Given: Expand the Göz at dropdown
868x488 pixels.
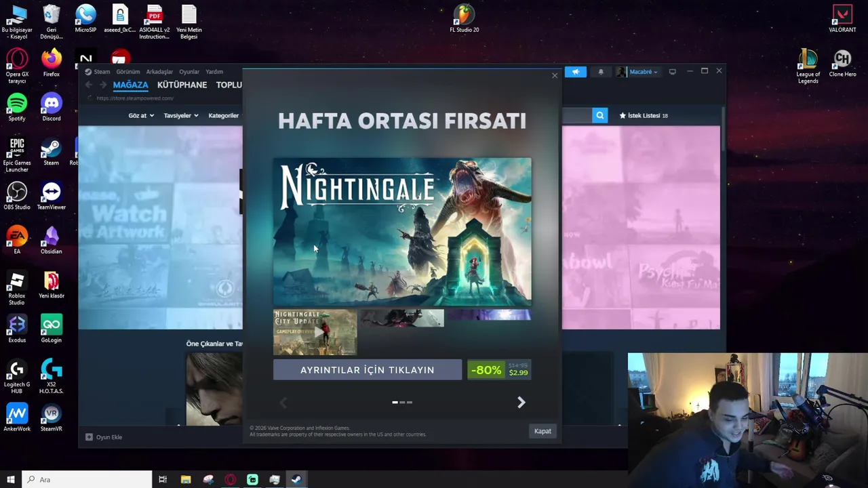Looking at the screenshot, I should coord(141,116).
